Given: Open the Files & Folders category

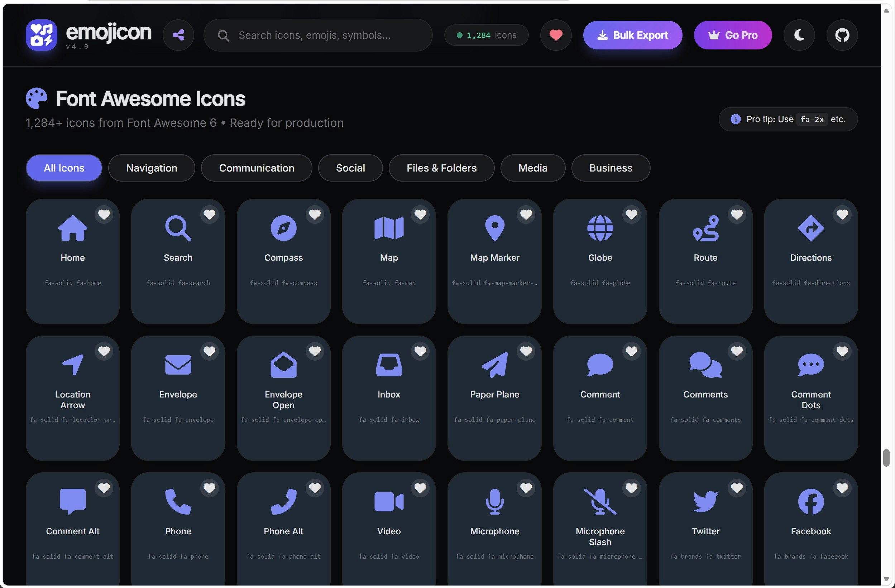Looking at the screenshot, I should pyautogui.click(x=441, y=168).
